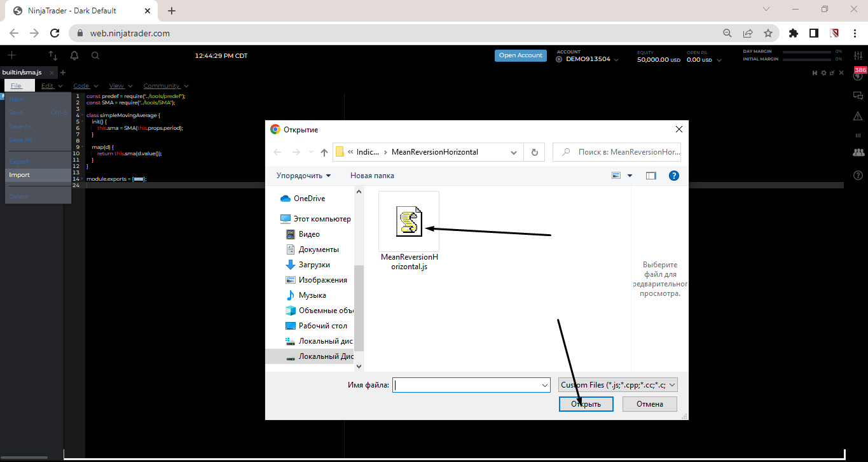The height and width of the screenshot is (462, 868).
Task: Open the View menu
Action: point(121,86)
